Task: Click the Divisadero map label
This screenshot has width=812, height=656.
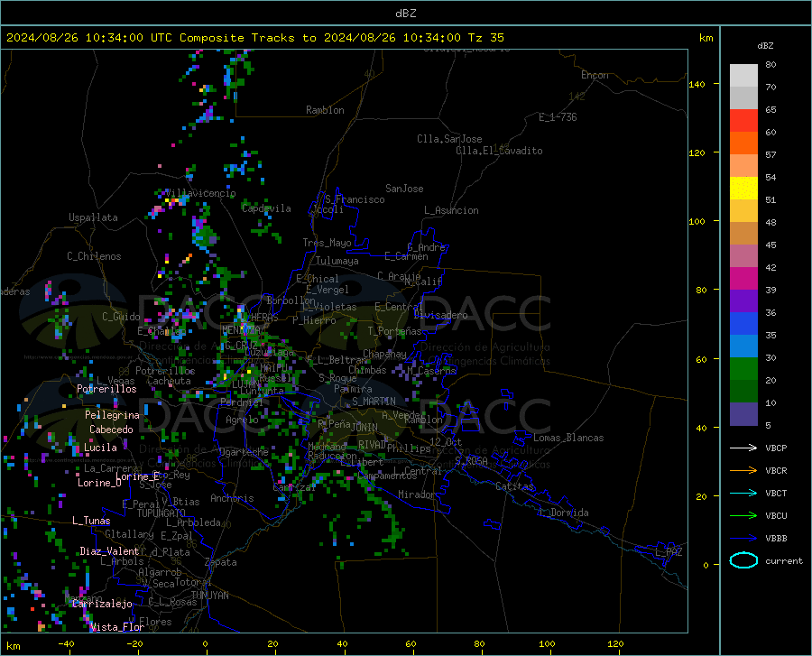Action: pos(440,315)
